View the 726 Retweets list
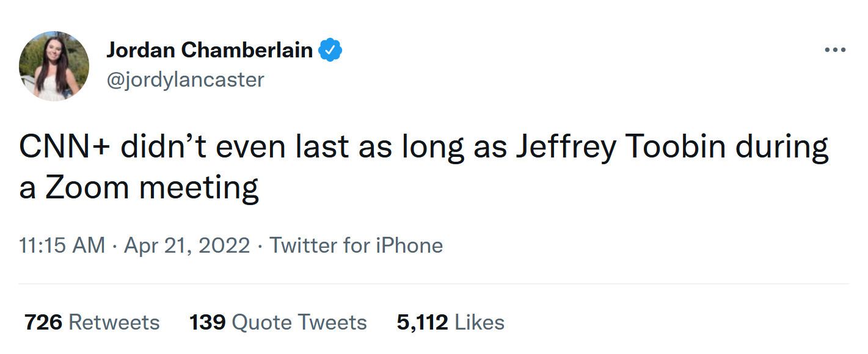Viewport: 868px width, 354px height. [92, 322]
